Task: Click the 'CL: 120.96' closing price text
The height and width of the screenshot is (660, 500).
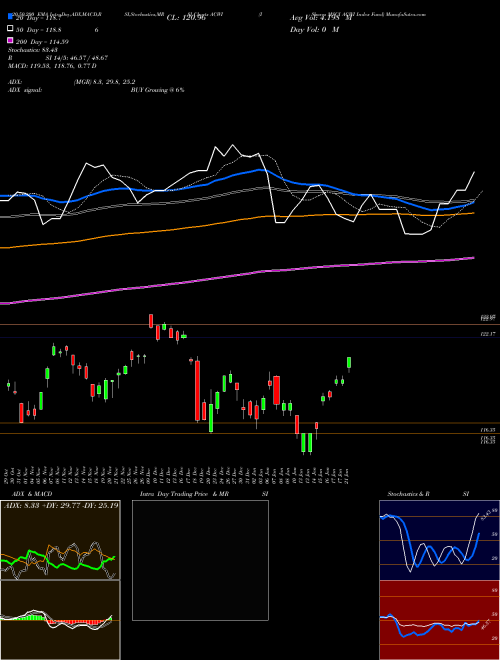Action: [x=186, y=18]
